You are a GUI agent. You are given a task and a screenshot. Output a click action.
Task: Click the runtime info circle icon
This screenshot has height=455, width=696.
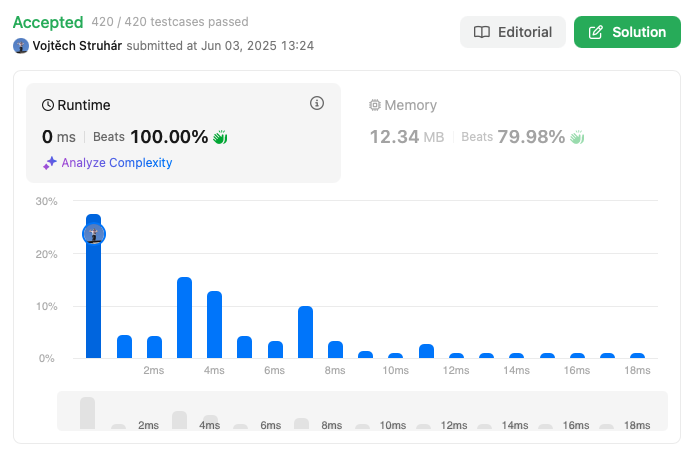click(x=316, y=103)
